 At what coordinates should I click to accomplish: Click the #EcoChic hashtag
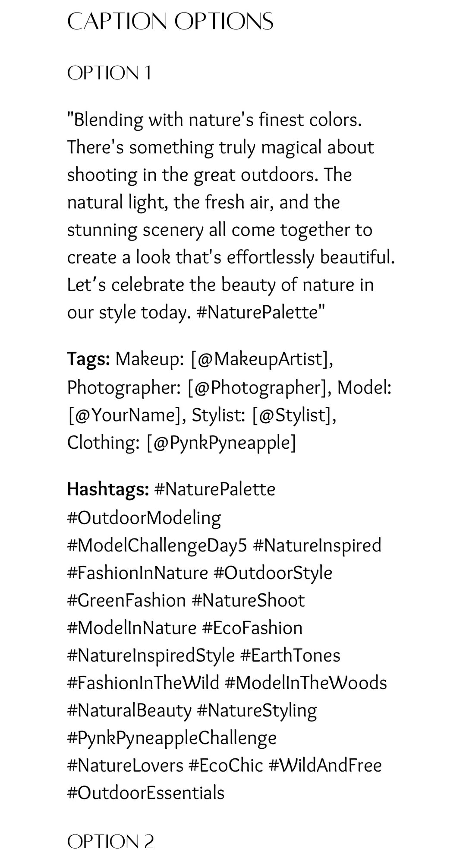(x=226, y=765)
